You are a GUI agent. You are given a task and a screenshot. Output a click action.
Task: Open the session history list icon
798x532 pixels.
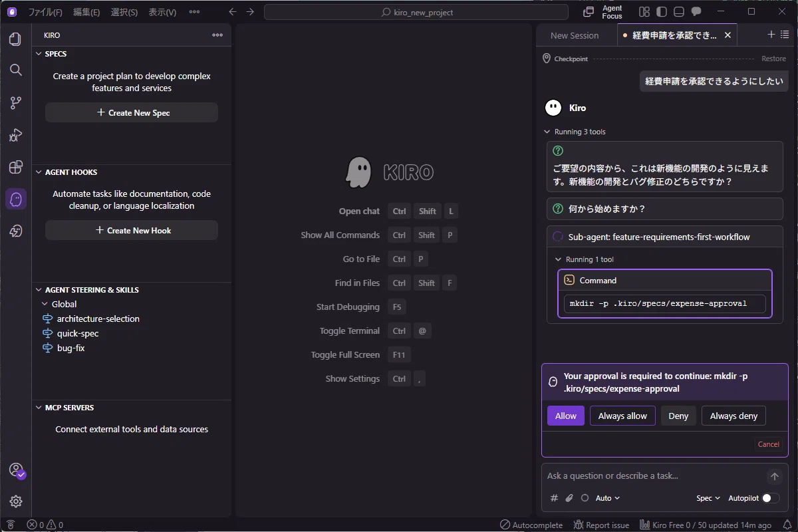pyautogui.click(x=785, y=35)
